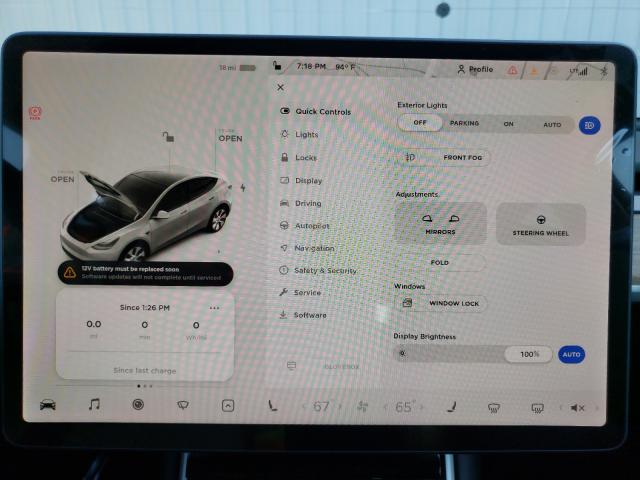Open charge port via lightning bolt icon
Screen dimensions: 640x480
[243, 188]
